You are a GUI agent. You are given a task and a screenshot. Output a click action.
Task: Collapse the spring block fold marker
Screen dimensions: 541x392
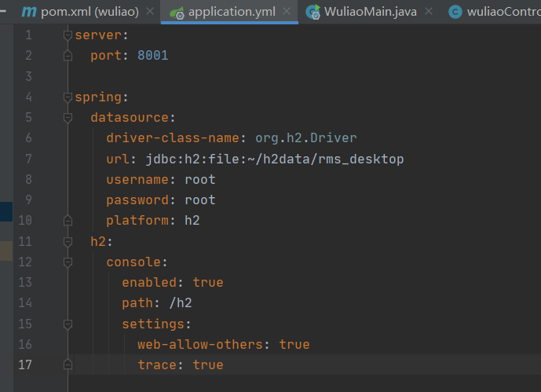click(x=68, y=97)
